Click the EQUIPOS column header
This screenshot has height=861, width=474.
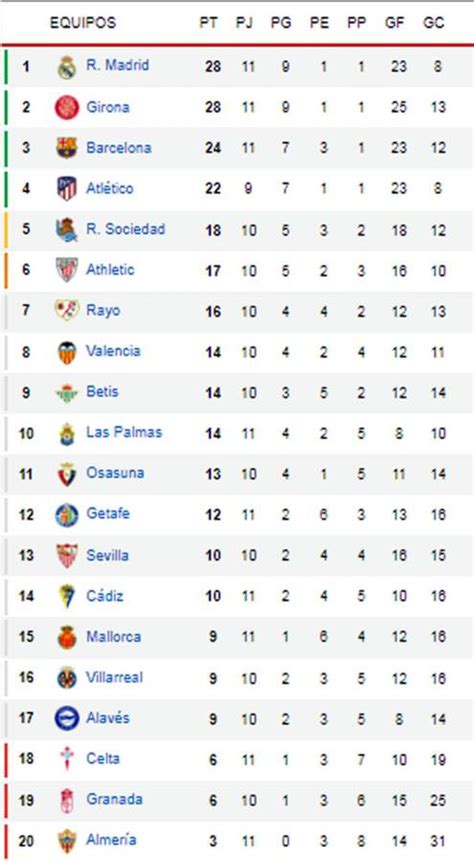pyautogui.click(x=83, y=23)
